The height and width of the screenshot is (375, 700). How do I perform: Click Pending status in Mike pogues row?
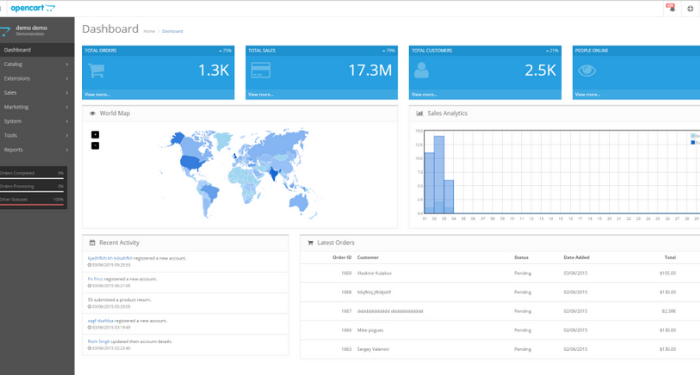pos(522,330)
